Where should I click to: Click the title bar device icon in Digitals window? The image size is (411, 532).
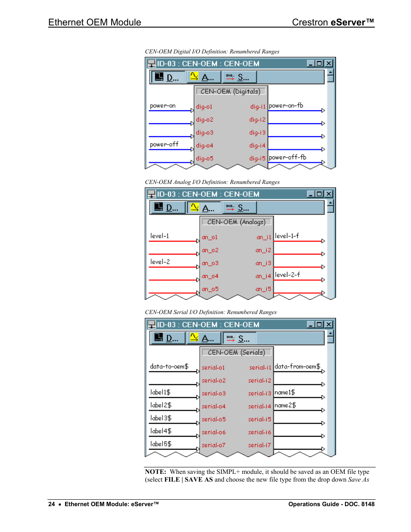point(152,64)
